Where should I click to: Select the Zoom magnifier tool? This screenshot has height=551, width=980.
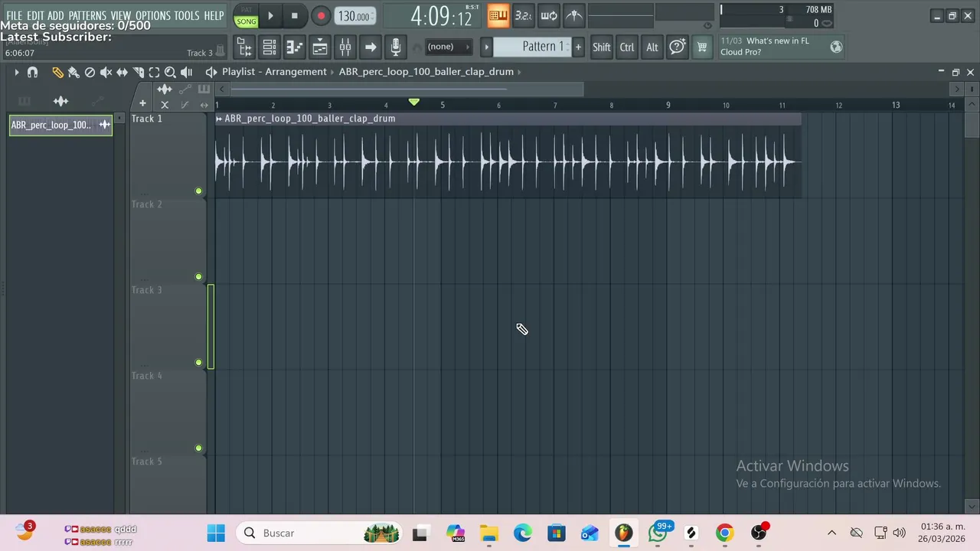pyautogui.click(x=170, y=72)
